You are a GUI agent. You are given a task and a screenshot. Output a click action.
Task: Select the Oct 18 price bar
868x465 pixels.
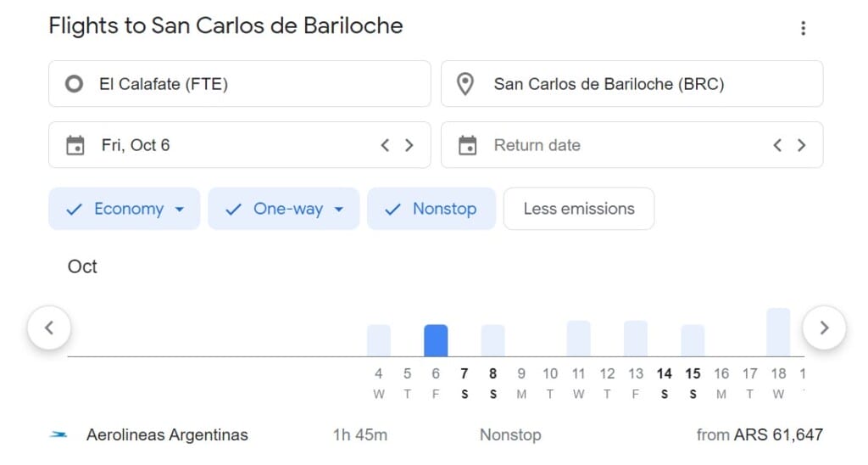(x=778, y=333)
